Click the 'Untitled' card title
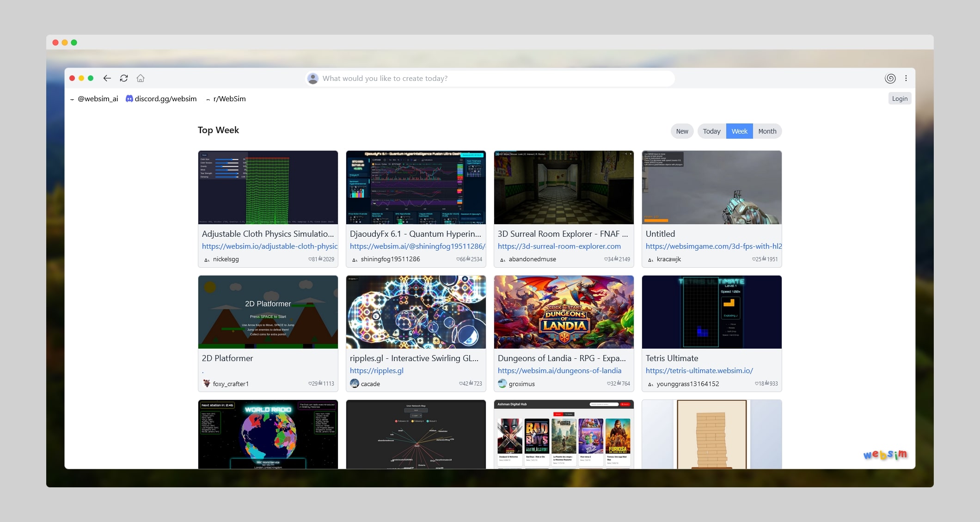 point(660,234)
